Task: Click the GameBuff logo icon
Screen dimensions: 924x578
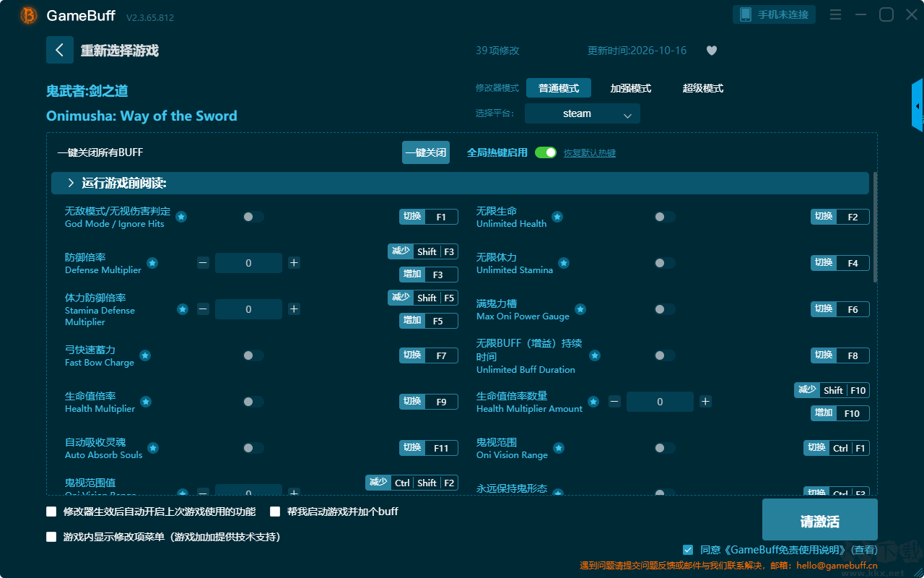Action: (x=29, y=15)
